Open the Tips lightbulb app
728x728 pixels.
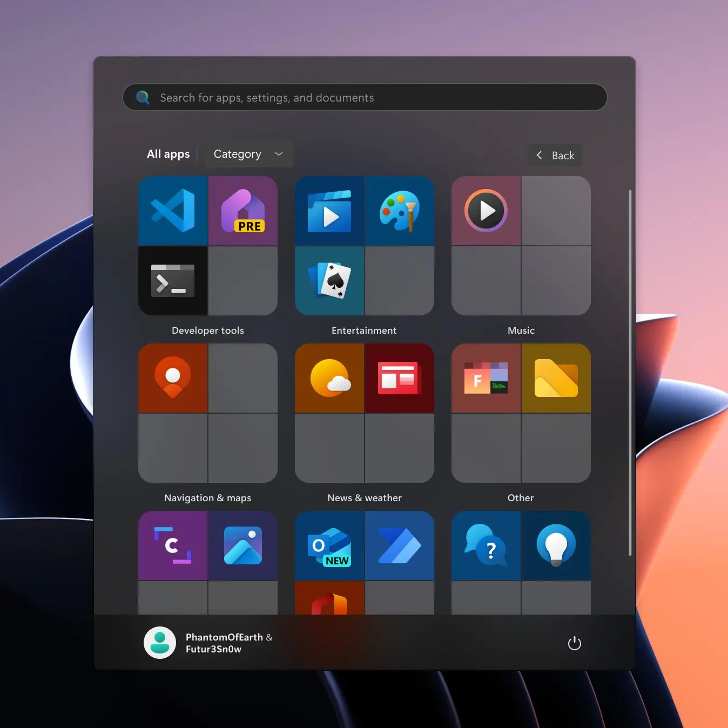click(x=556, y=545)
